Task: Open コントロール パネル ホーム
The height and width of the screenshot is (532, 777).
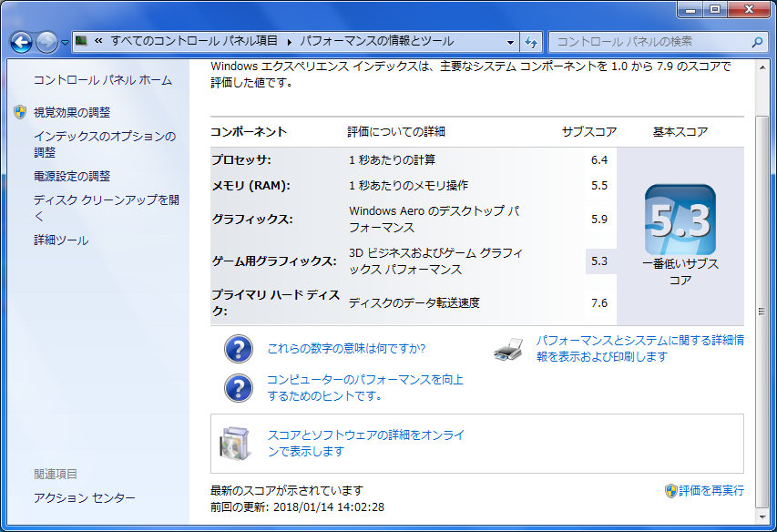Action: (103, 80)
